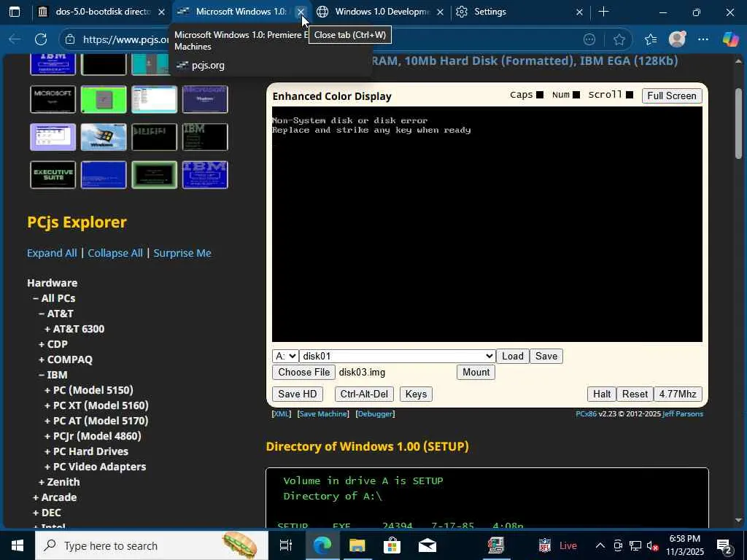
Task: Open Microsoft Edge from the taskbar
Action: coord(322,545)
